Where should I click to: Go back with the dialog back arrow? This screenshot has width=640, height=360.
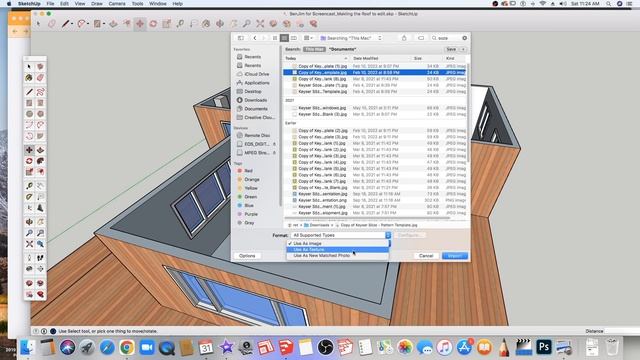click(255, 38)
